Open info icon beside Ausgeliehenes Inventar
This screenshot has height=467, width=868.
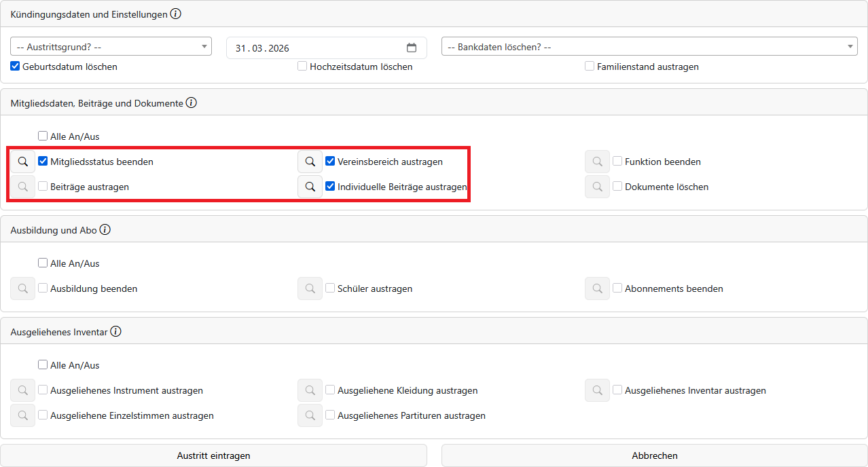pyautogui.click(x=115, y=332)
